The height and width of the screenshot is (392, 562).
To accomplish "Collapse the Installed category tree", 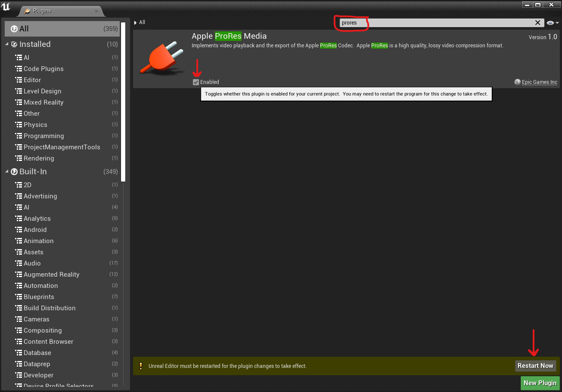I will [x=7, y=44].
